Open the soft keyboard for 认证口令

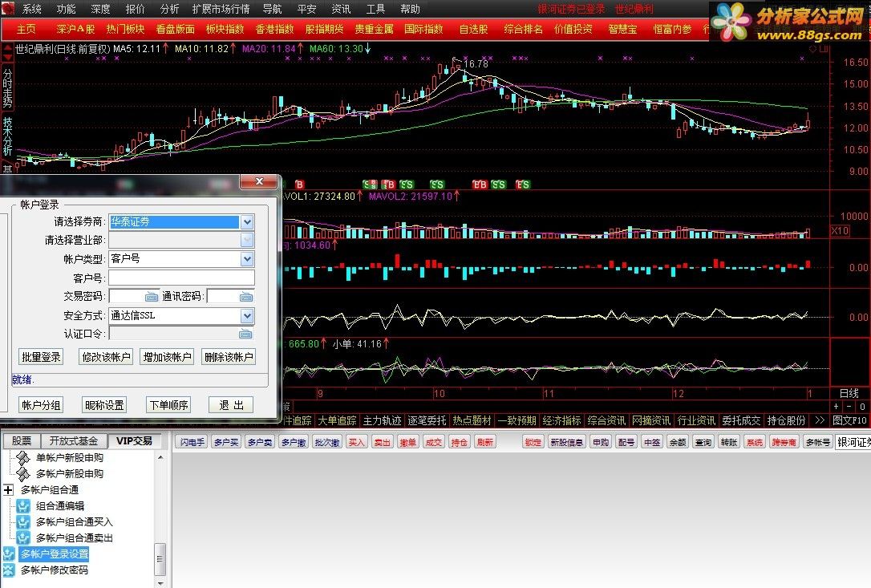point(245,334)
